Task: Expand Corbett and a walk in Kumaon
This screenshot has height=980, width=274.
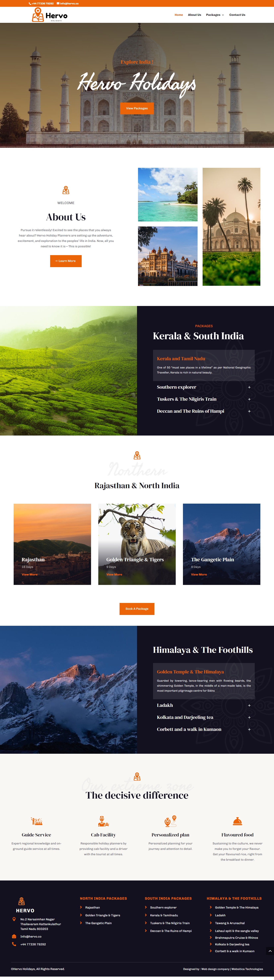Action: tap(204, 729)
